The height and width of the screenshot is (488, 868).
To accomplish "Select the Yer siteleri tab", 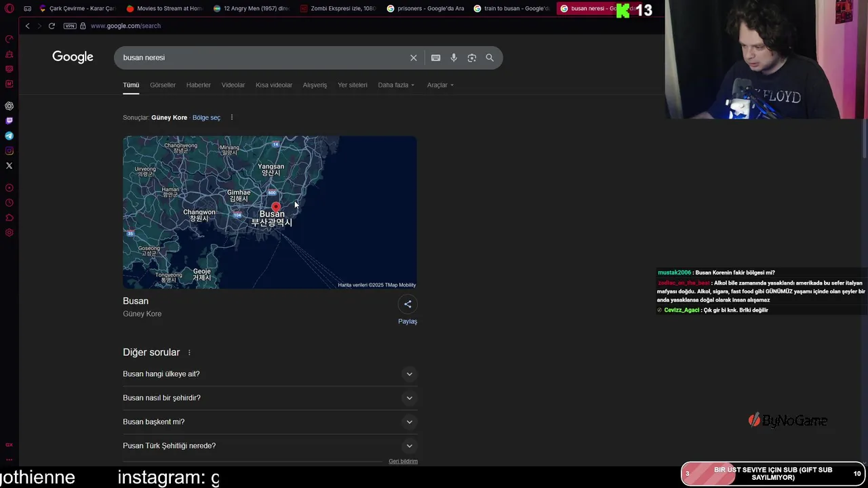I will (x=353, y=85).
